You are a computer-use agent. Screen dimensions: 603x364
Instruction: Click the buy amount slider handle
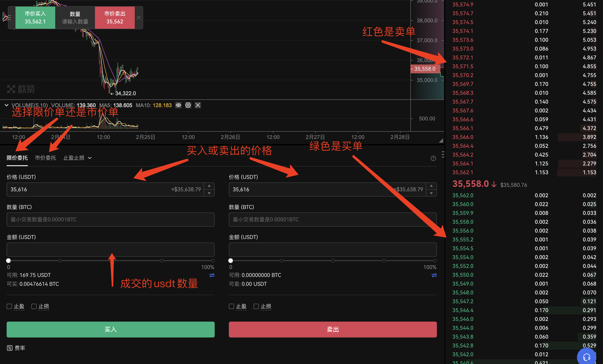pos(9,260)
